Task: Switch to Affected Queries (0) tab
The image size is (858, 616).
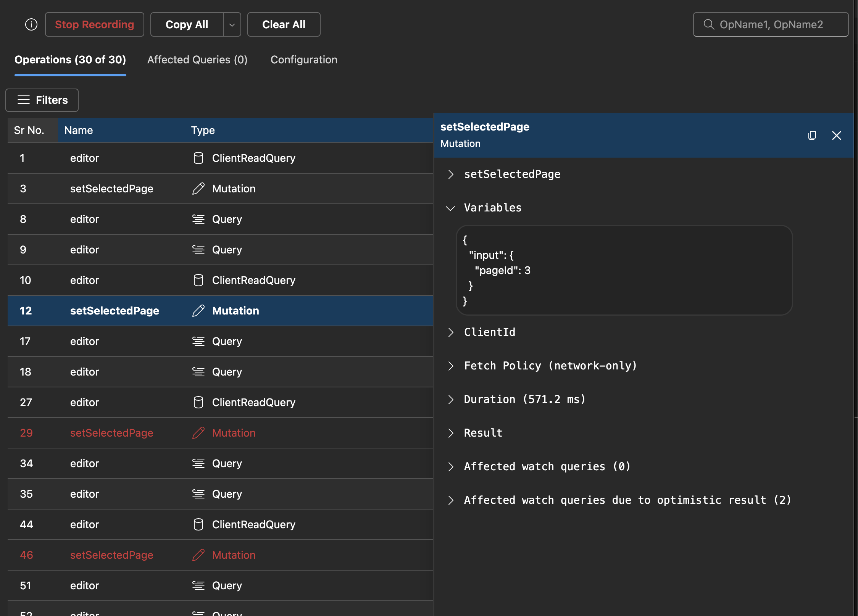Action: click(197, 60)
